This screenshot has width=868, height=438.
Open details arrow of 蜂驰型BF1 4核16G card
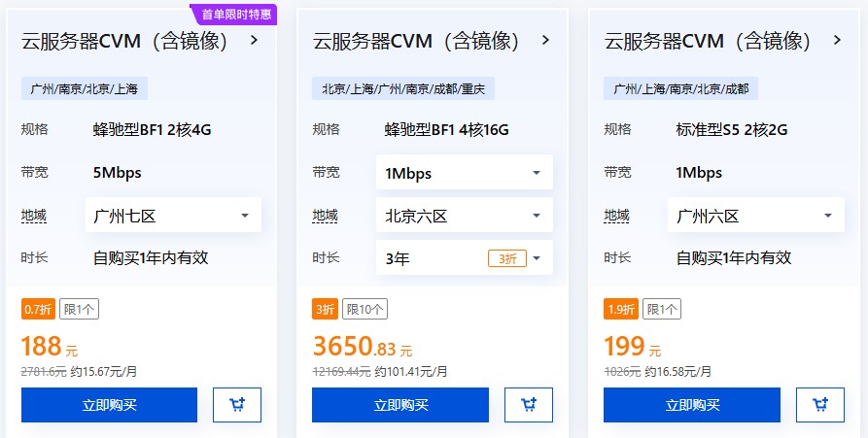545,40
